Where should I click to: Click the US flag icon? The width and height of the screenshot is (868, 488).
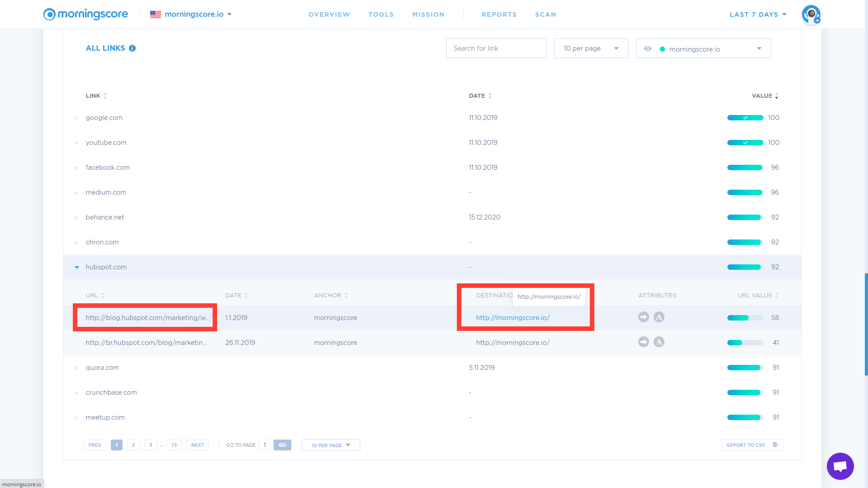[x=156, y=14]
